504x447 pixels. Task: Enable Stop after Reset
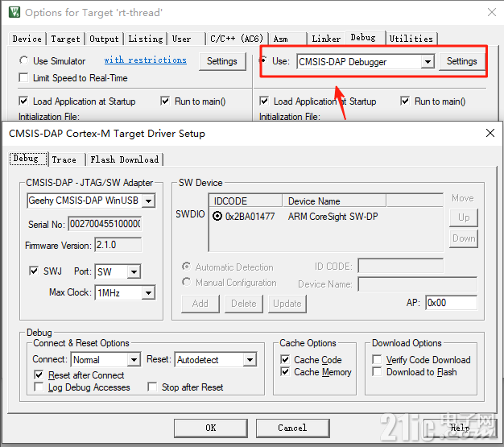152,387
